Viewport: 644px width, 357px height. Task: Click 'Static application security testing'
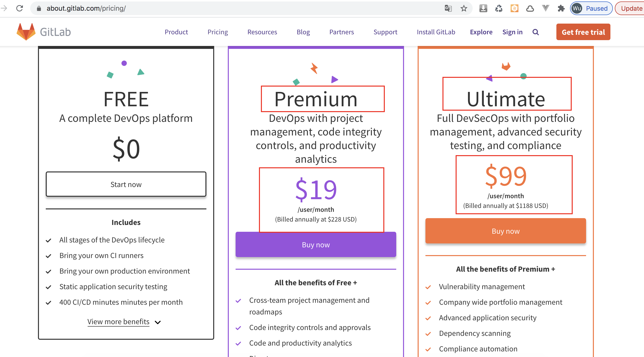pos(113,287)
